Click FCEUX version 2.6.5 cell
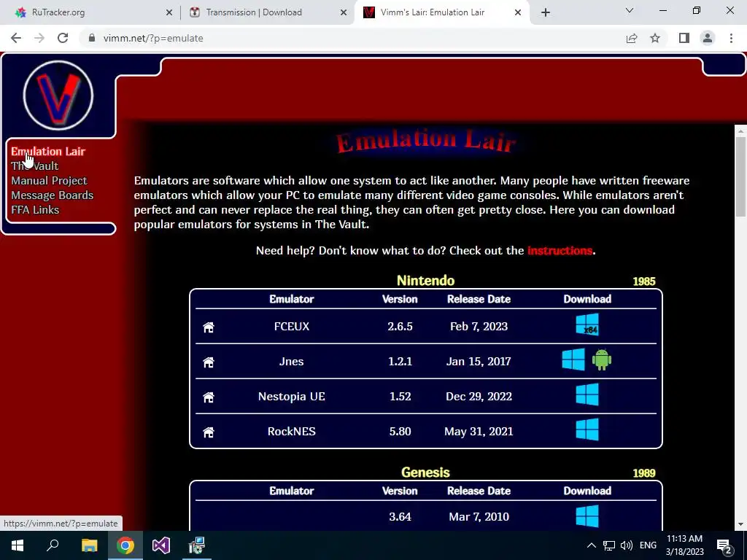Viewport: 747px width, 560px height. 400,327
